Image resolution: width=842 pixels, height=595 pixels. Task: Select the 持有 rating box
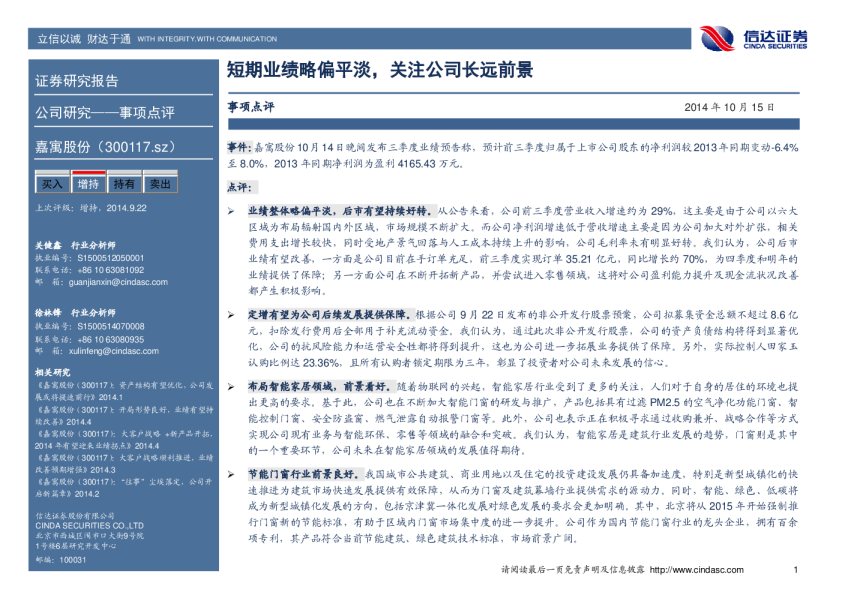pos(124,184)
